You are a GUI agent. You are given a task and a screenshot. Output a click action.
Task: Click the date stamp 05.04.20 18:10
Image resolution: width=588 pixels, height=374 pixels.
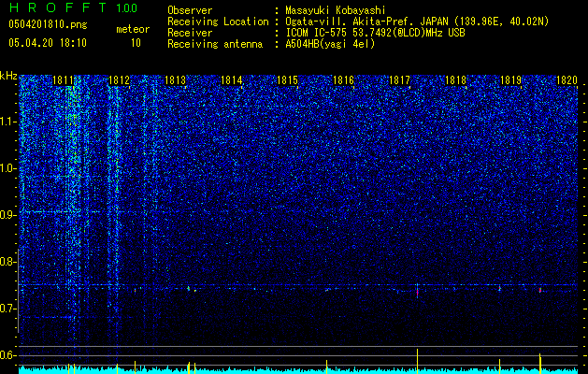click(x=48, y=43)
